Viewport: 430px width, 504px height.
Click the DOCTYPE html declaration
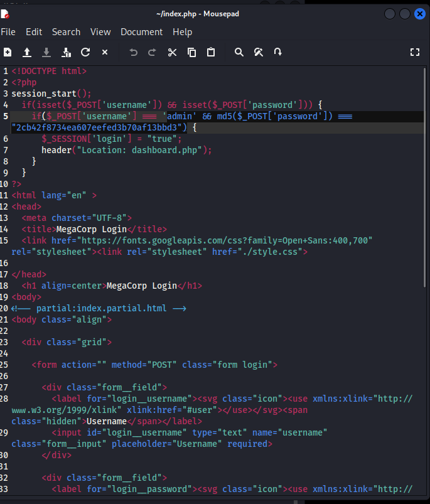pyautogui.click(x=49, y=71)
